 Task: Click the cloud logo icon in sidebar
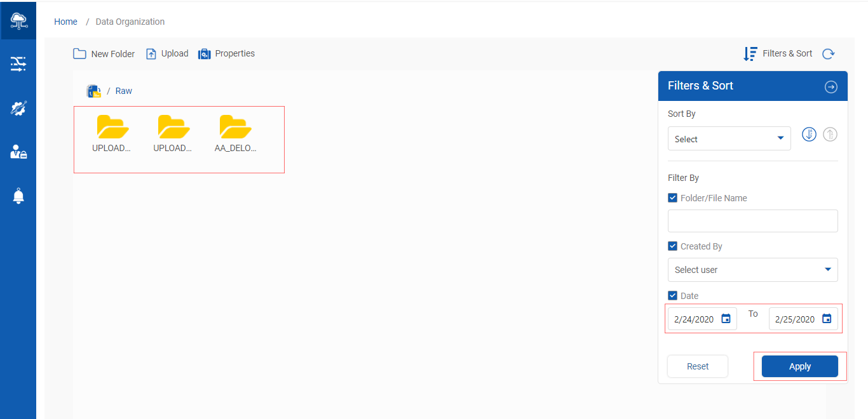[18, 20]
